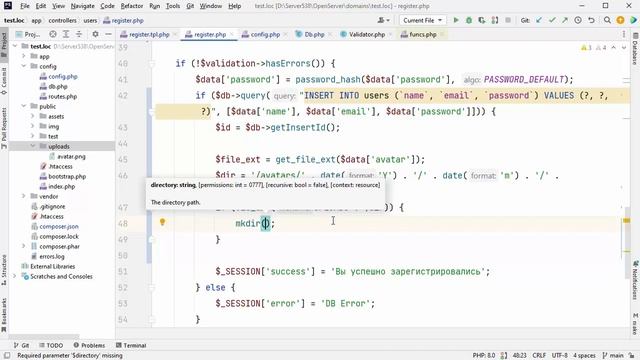Screen dimensions: 640x360
Task: Collapse the uploads folder
Action: (x=33, y=146)
